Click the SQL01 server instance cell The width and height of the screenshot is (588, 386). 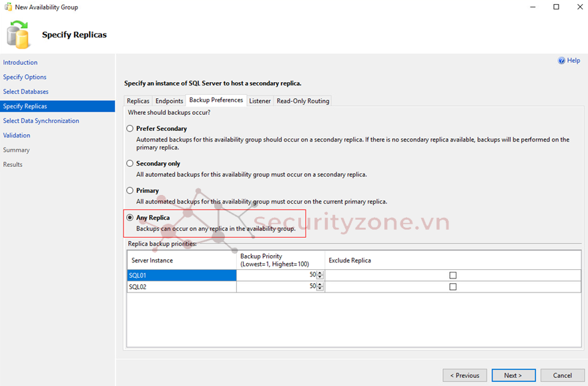[x=182, y=275]
